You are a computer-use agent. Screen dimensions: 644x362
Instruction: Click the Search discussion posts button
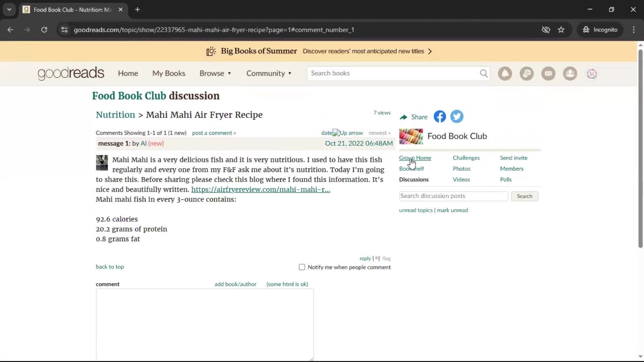525,196
